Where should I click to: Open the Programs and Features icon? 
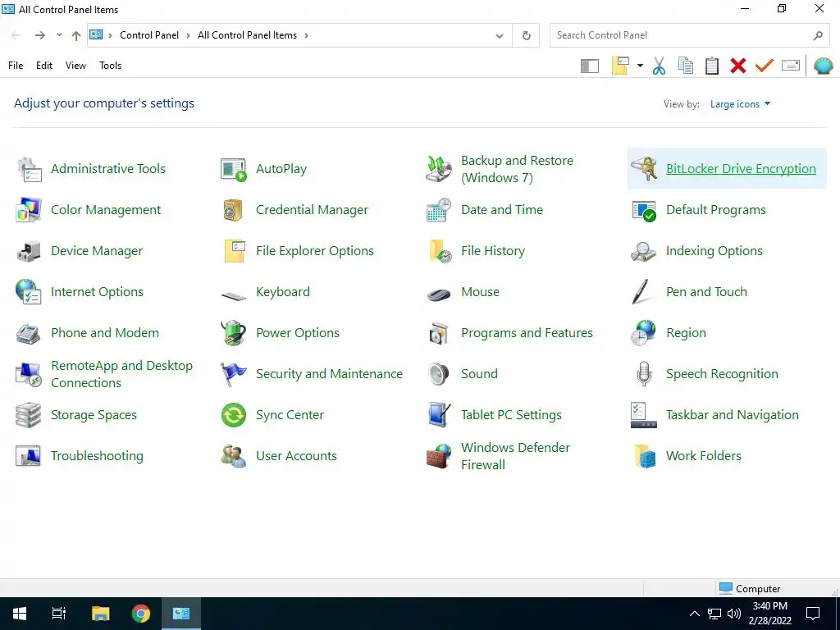[x=439, y=333]
